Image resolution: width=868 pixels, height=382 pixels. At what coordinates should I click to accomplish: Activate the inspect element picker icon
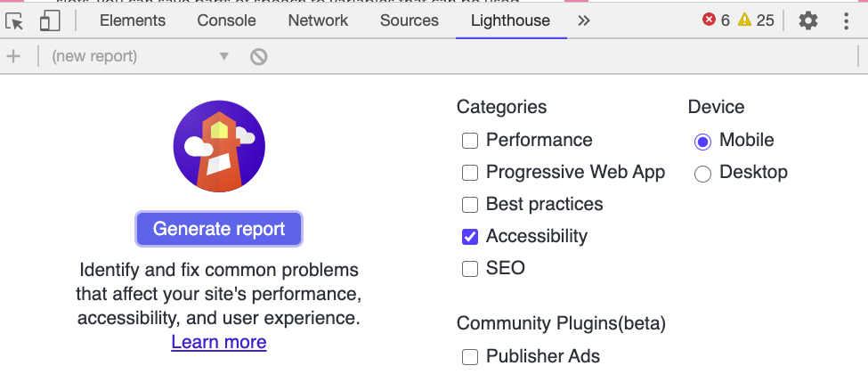point(14,21)
